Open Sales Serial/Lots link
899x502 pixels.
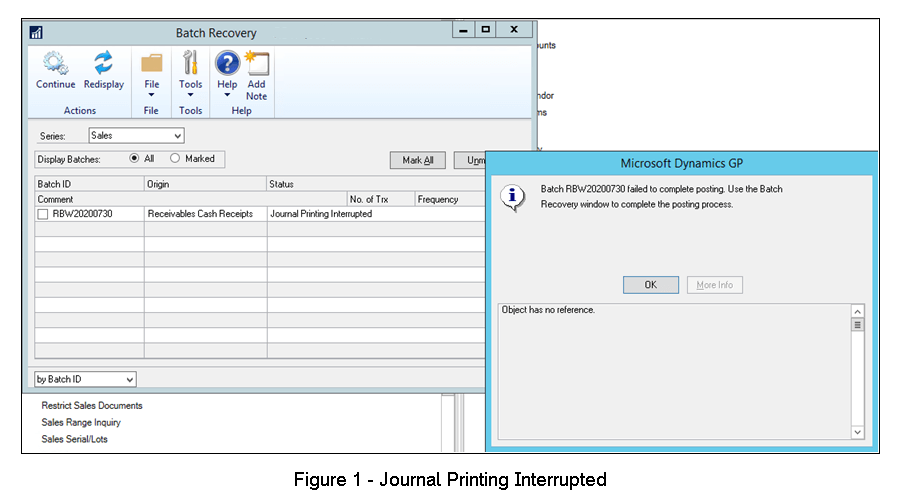coord(75,439)
